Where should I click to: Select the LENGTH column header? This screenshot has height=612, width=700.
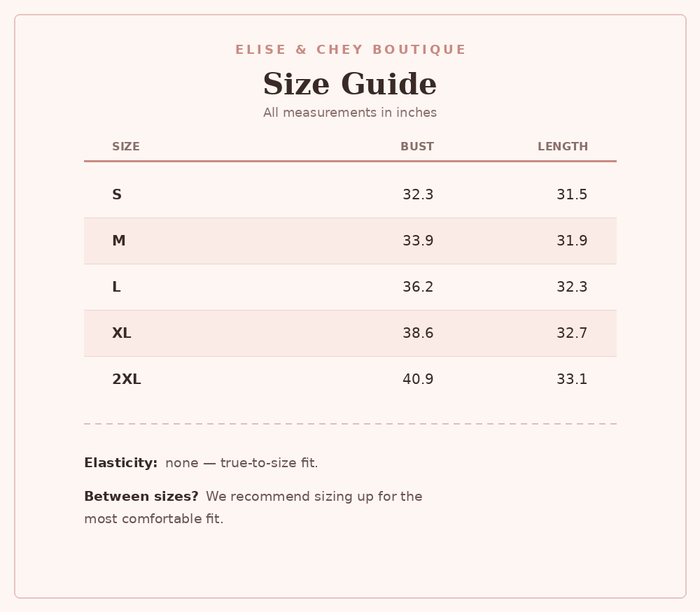point(563,147)
